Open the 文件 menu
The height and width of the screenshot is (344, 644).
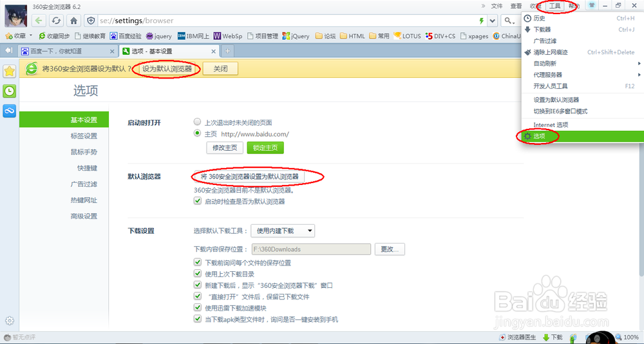tap(497, 6)
